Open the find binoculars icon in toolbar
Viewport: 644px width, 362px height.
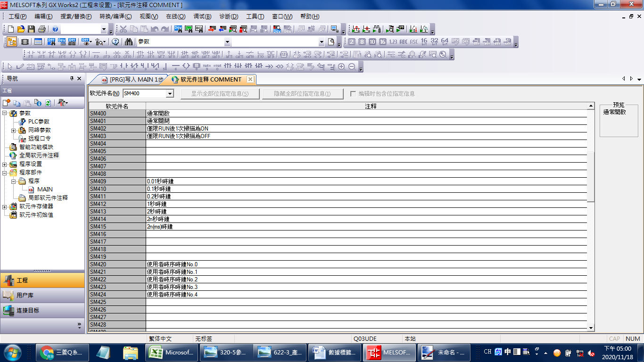click(x=129, y=41)
